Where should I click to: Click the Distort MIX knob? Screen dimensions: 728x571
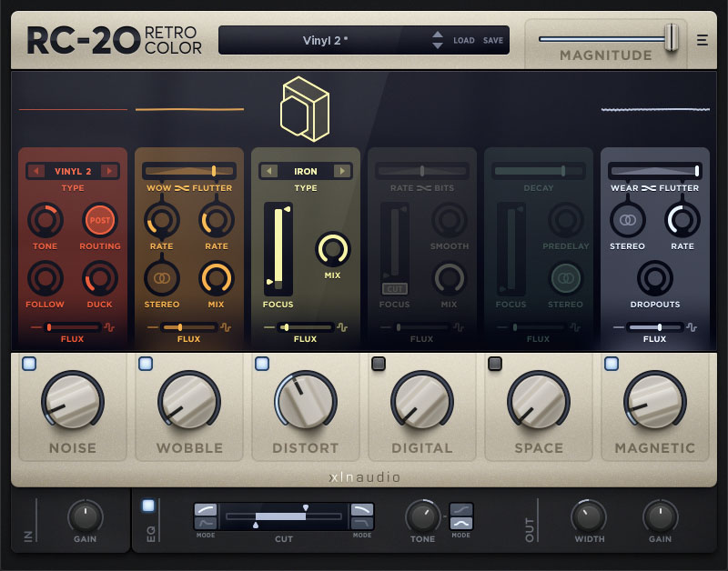tap(333, 249)
